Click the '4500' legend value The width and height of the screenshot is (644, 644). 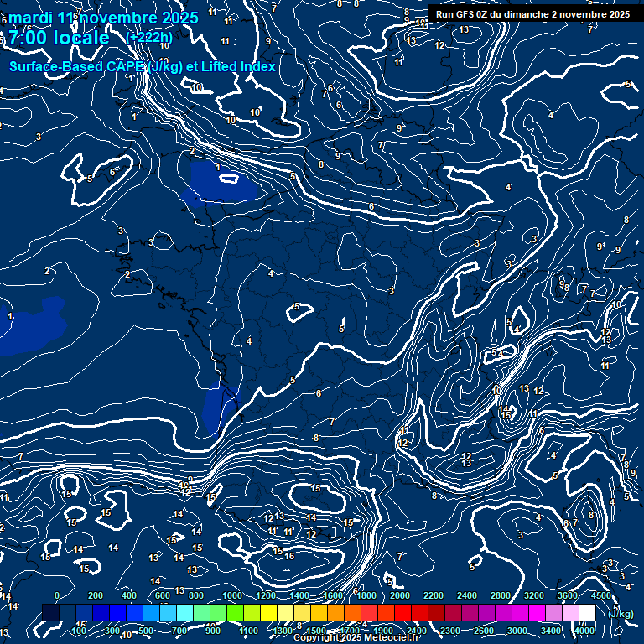pyautogui.click(x=601, y=595)
